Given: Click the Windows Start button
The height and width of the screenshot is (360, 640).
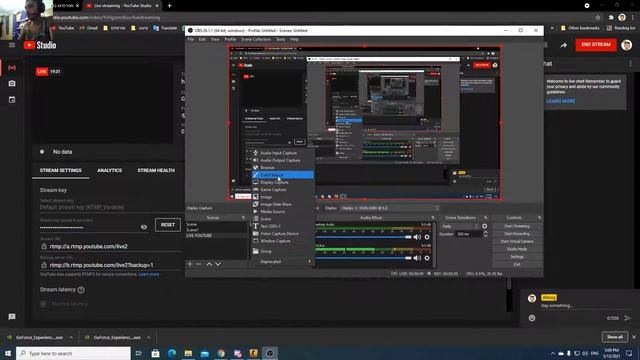Looking at the screenshot, I should coord(8,353).
